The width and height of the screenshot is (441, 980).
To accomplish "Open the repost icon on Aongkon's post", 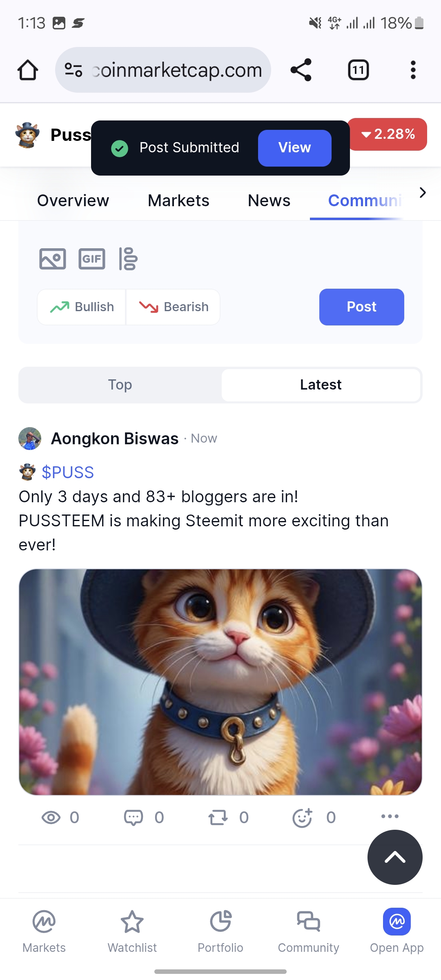I will pos(218,817).
